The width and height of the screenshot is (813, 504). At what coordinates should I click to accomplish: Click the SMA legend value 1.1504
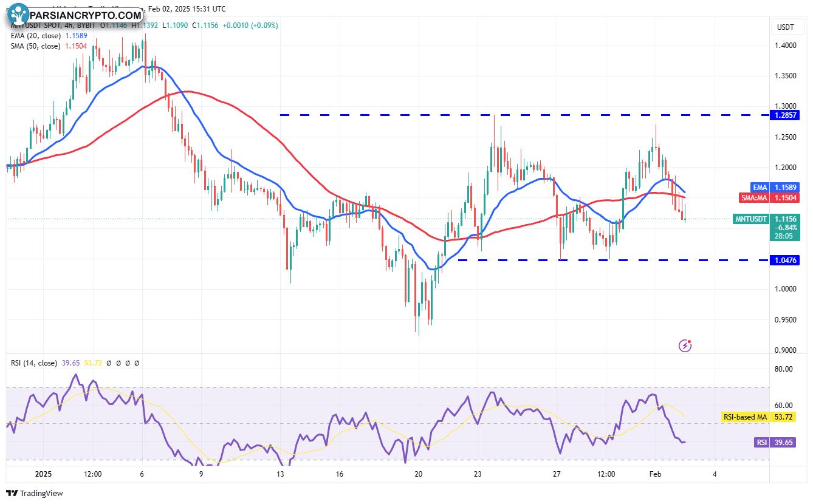pyautogui.click(x=75, y=46)
